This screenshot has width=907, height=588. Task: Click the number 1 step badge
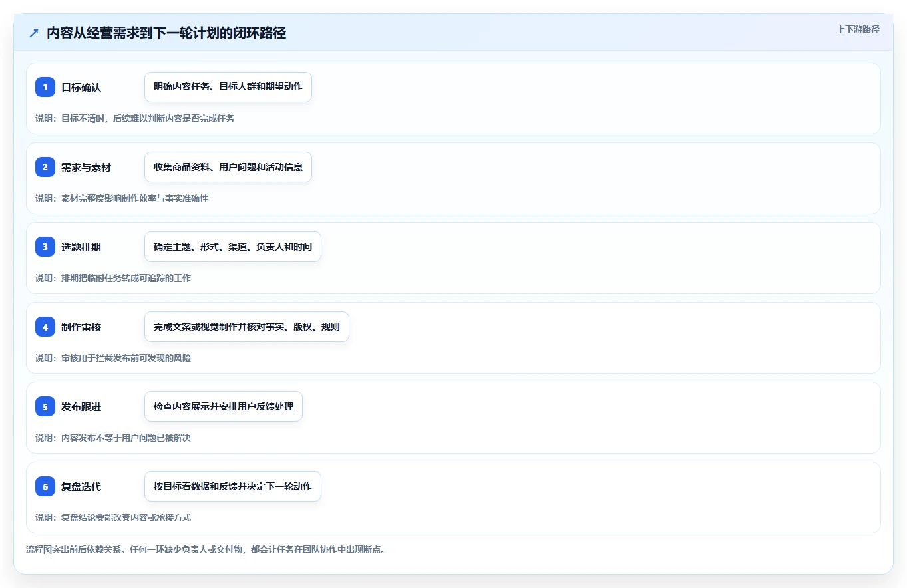point(45,87)
